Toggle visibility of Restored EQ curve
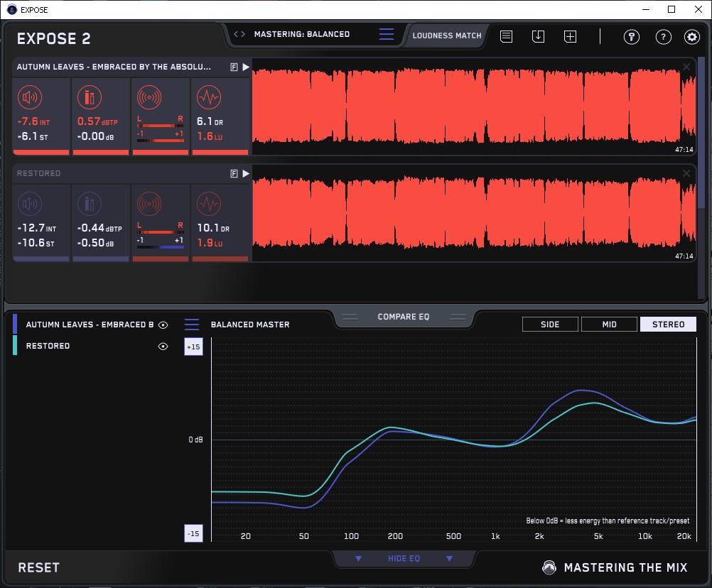The height and width of the screenshot is (588, 712). tap(163, 346)
